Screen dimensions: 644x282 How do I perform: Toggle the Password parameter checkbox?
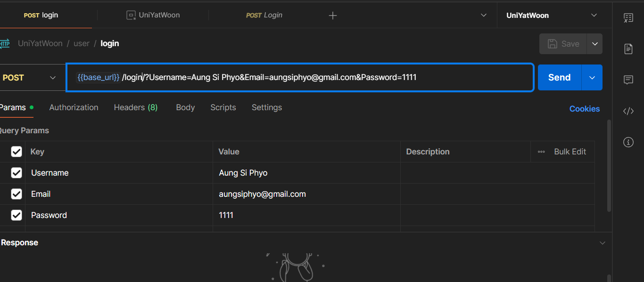coord(17,215)
